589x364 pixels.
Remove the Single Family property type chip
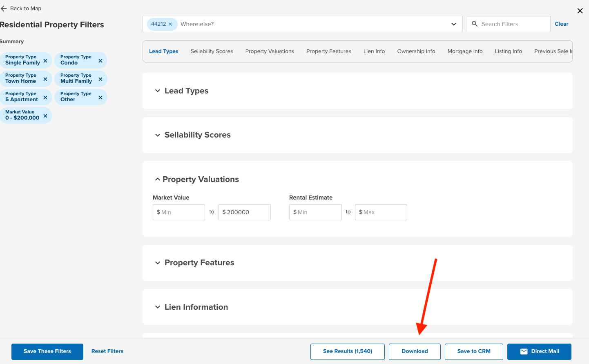pos(45,61)
